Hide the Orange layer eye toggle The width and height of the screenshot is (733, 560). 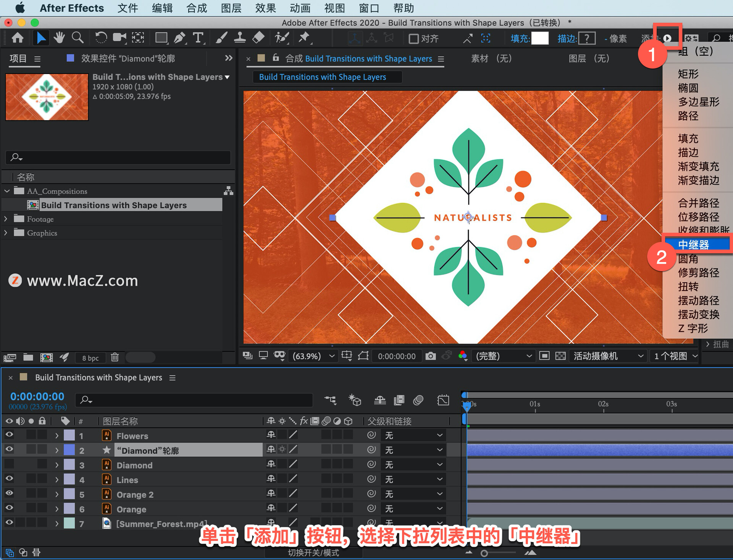click(9, 507)
